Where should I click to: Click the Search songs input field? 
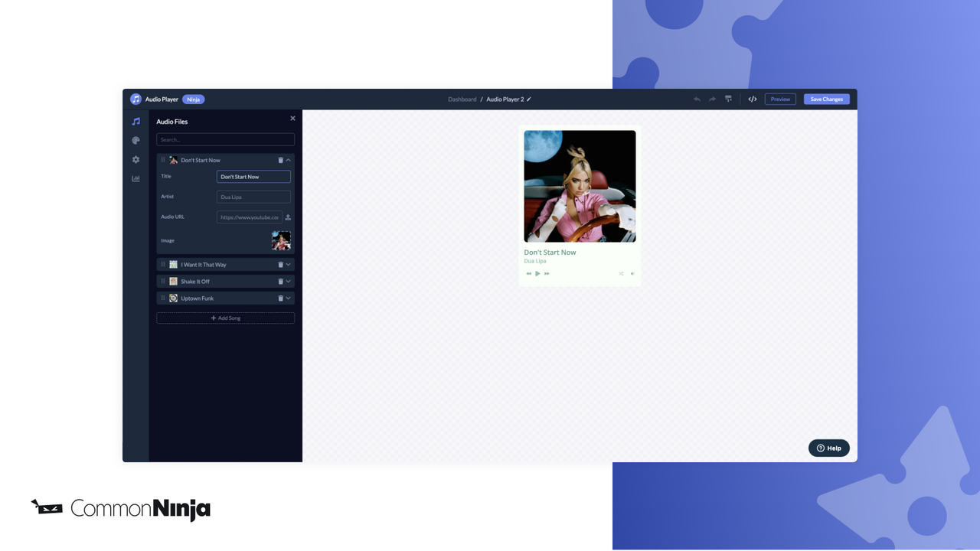(x=225, y=139)
